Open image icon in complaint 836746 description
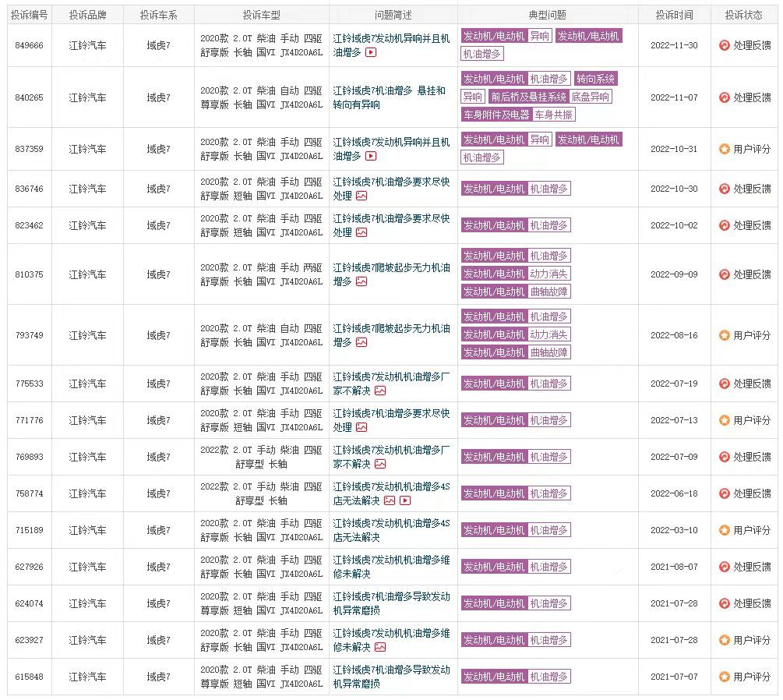783x700 pixels. coord(362,196)
